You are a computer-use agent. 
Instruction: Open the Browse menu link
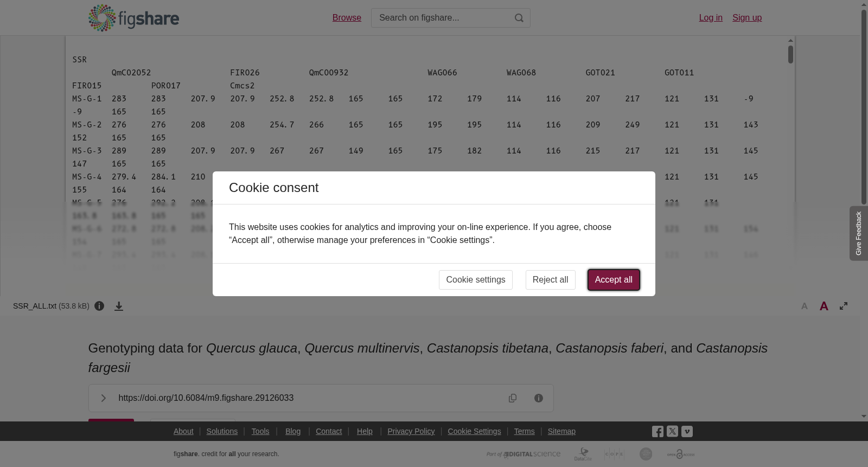click(347, 18)
